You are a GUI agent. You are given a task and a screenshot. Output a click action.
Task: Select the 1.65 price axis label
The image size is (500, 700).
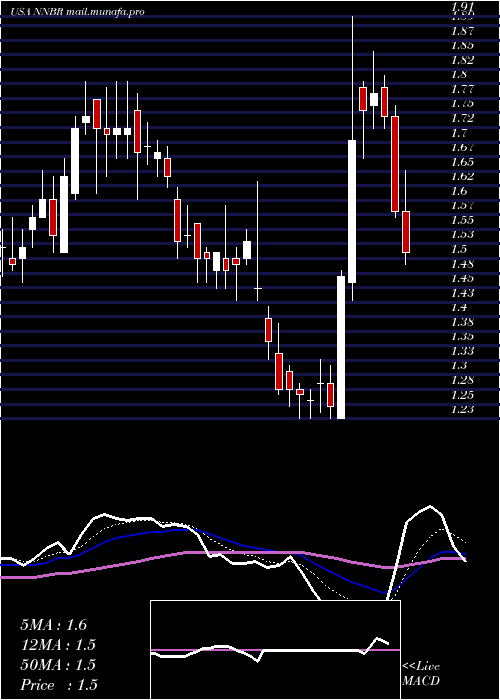(462, 162)
